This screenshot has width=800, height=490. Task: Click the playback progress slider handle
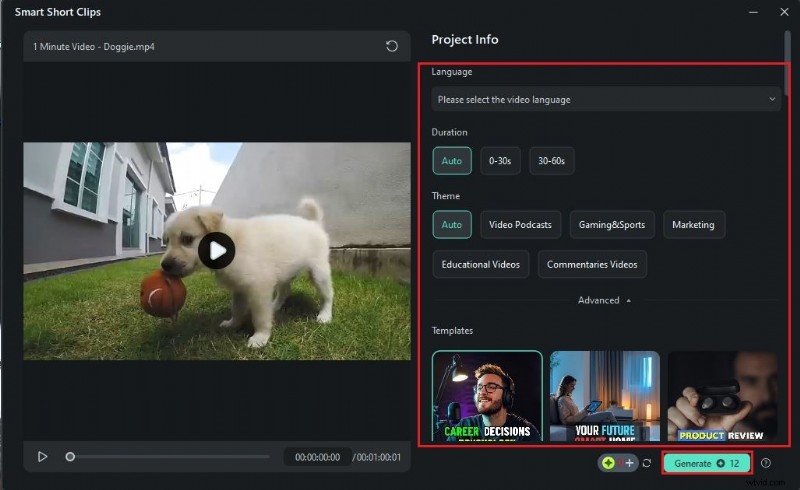[70, 457]
